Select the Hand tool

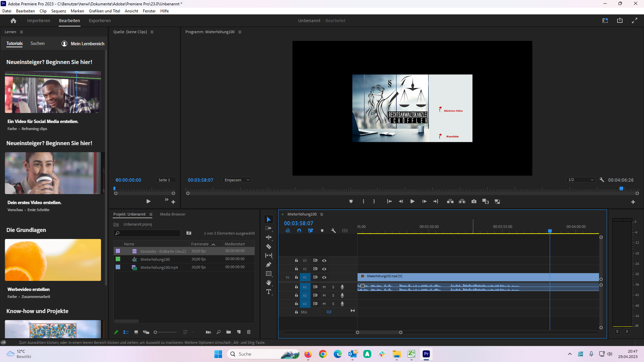[x=269, y=283]
